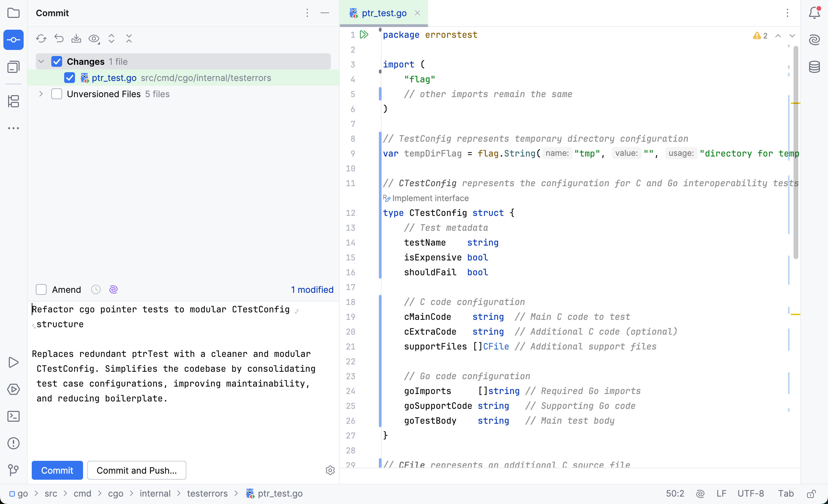Uncheck the ptr_test.go file checkbox
The height and width of the screenshot is (504, 828).
coord(69,78)
